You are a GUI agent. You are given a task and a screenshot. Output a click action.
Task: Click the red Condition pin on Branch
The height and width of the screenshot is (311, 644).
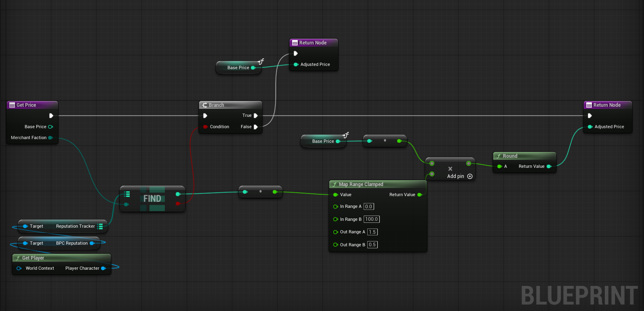coord(206,127)
